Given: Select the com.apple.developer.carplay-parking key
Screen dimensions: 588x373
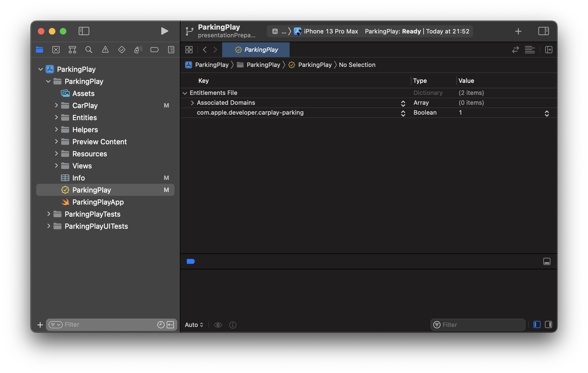Looking at the screenshot, I should 250,113.
